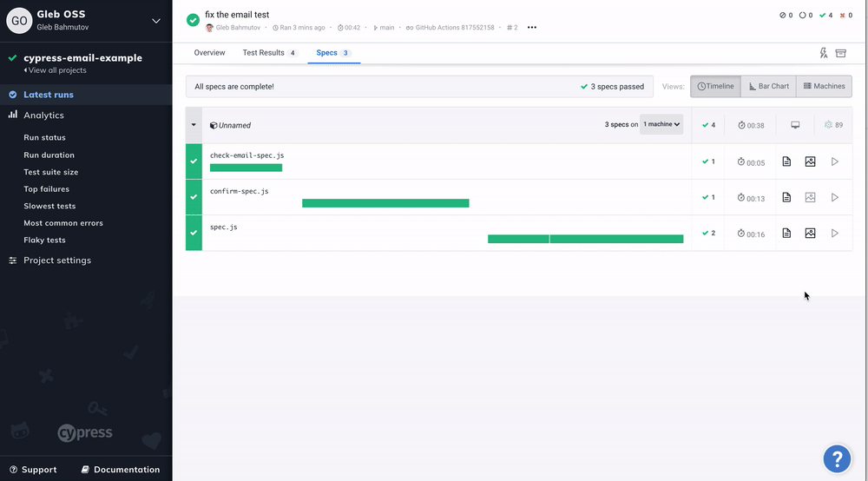Image resolution: width=868 pixels, height=481 pixels.
Task: Open Run duration analytics
Action: tap(49, 155)
